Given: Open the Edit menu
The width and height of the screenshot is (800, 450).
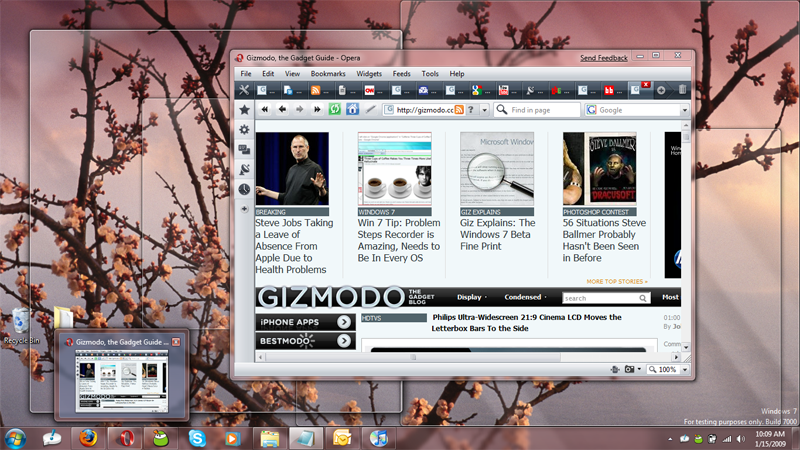Looking at the screenshot, I should tap(268, 73).
